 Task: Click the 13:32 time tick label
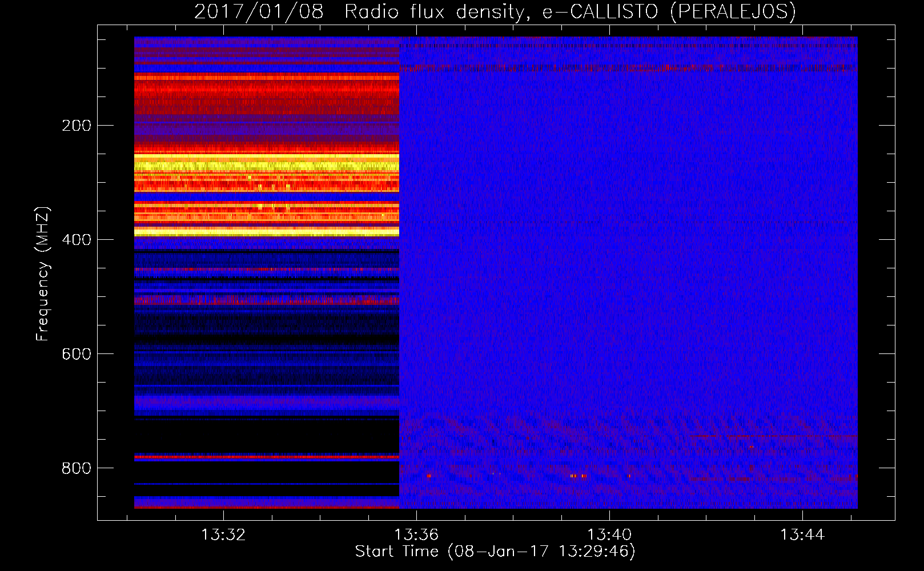pyautogui.click(x=223, y=535)
